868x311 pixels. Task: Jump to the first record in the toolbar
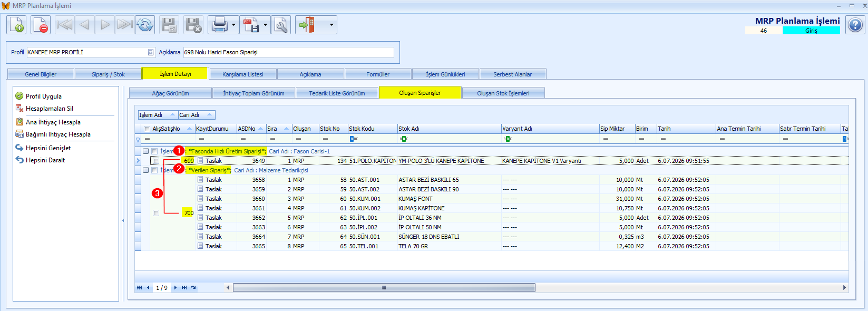[65, 25]
